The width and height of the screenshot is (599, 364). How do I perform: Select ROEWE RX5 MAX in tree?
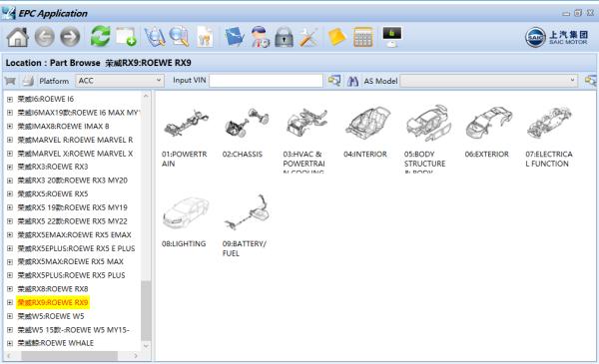tap(70, 261)
